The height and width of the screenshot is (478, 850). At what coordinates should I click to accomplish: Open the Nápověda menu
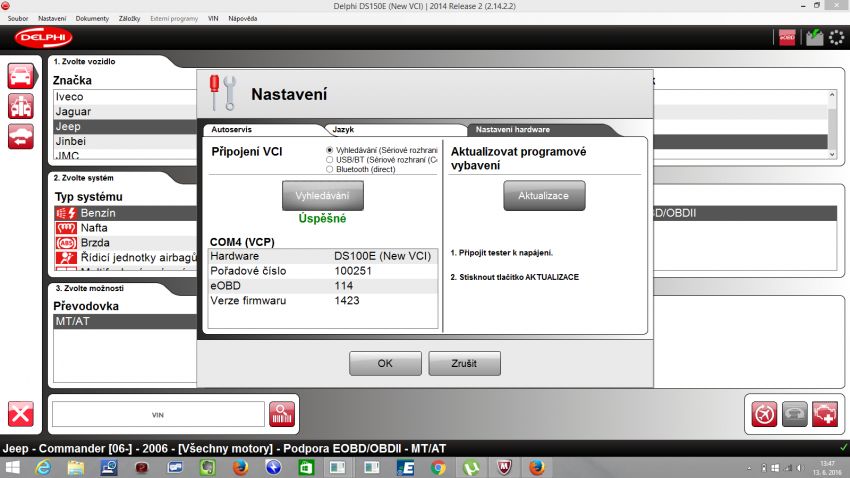coord(243,18)
